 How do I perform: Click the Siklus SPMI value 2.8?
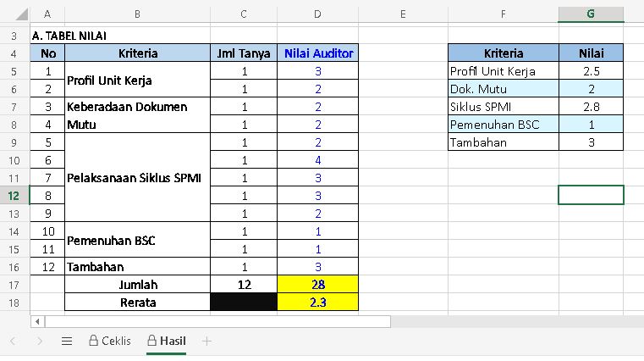coord(591,107)
